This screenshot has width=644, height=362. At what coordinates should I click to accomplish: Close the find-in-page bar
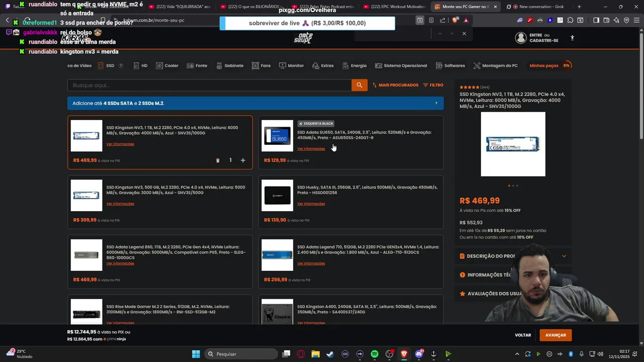(x=464, y=33)
